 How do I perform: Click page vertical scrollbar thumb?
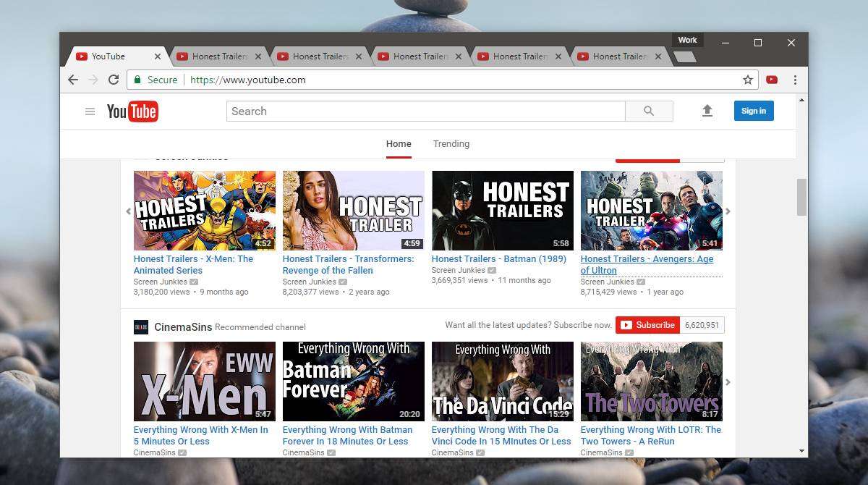pos(801,197)
